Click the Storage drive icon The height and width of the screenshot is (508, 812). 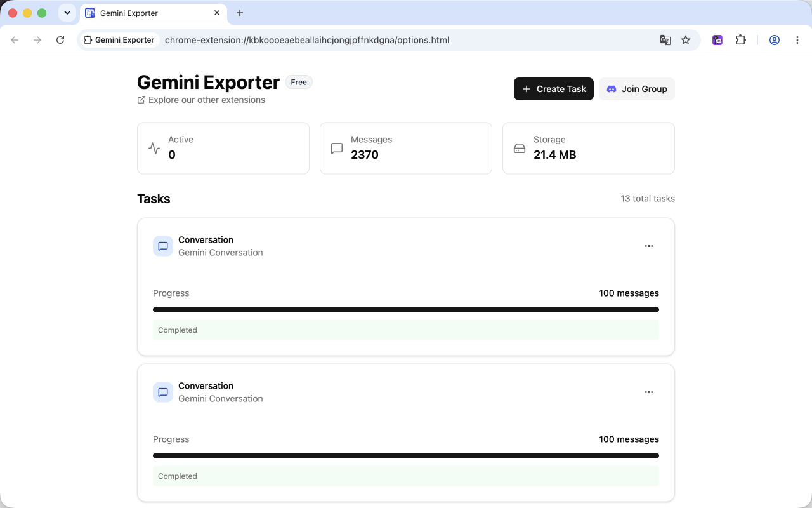[x=520, y=148]
